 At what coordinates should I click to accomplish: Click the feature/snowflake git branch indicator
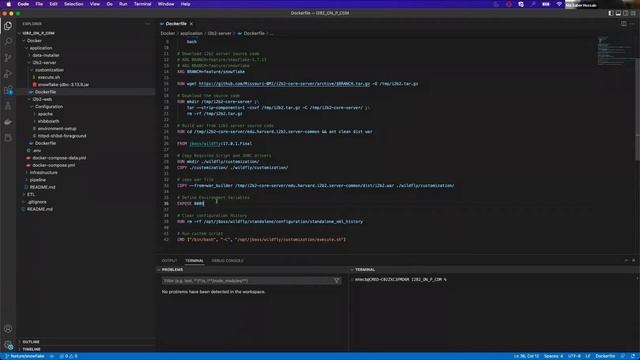[x=25, y=356]
